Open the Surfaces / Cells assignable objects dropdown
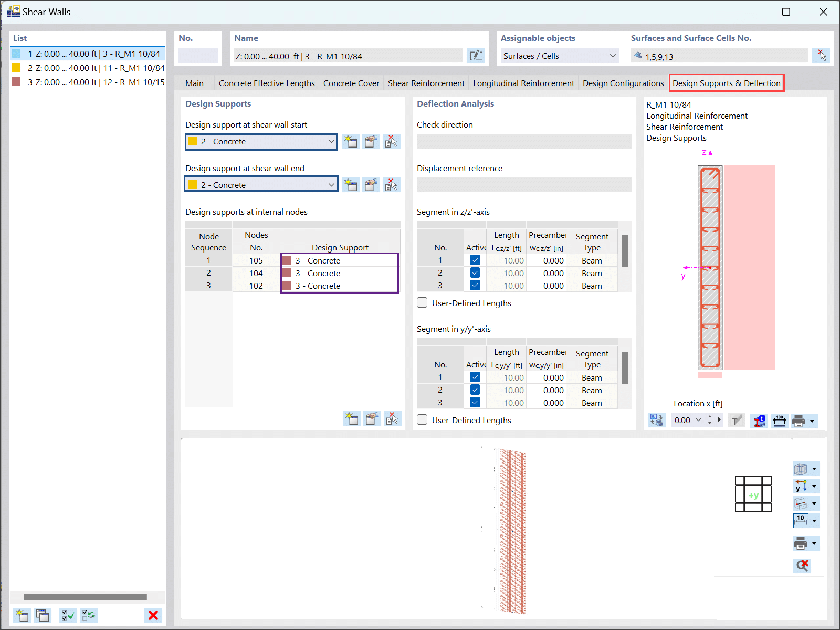The height and width of the screenshot is (630, 840). click(560, 56)
